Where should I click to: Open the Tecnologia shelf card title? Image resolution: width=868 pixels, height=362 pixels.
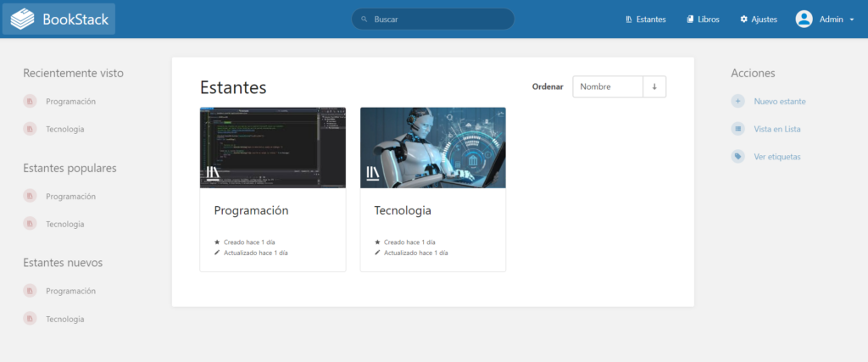(403, 210)
